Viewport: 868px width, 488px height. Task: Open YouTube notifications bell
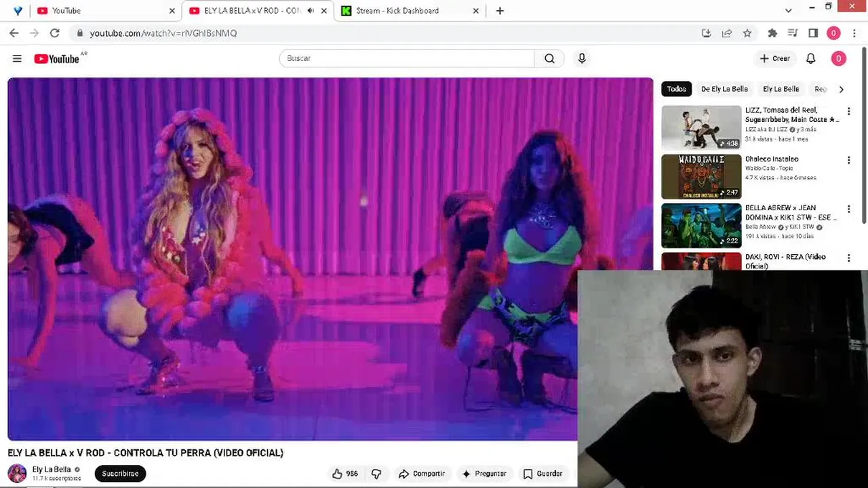pyautogui.click(x=810, y=59)
